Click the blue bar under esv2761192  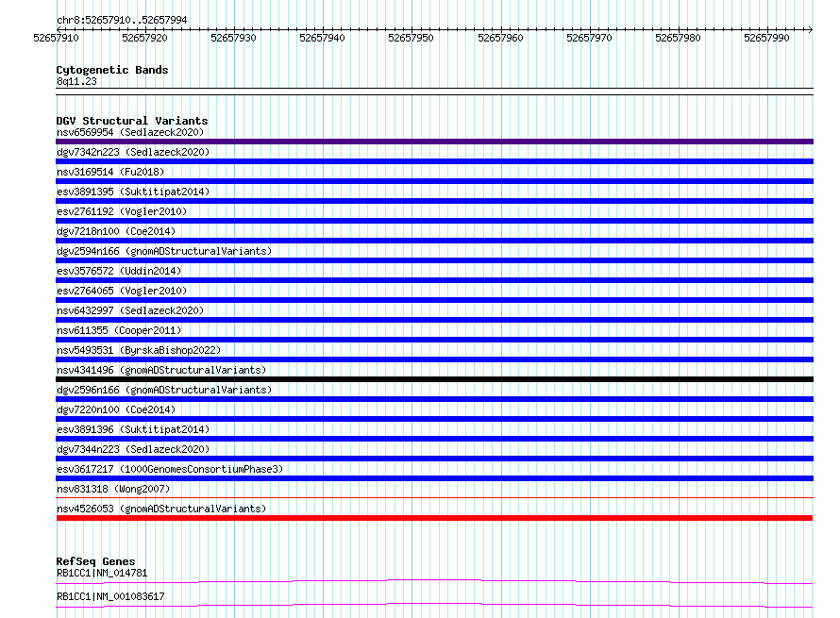[x=434, y=221]
